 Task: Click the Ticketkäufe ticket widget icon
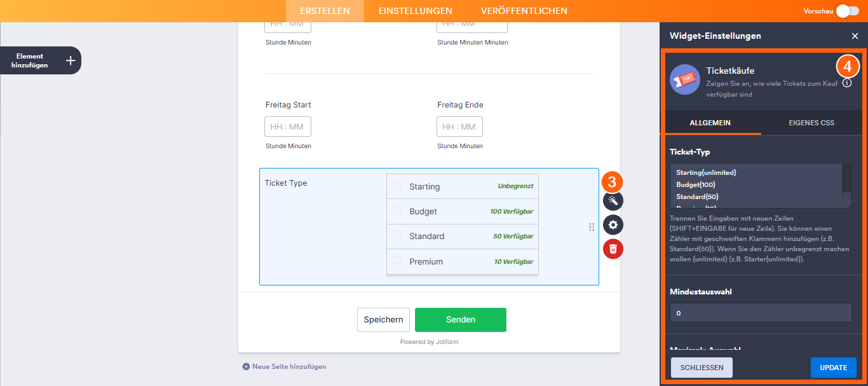[x=685, y=79]
